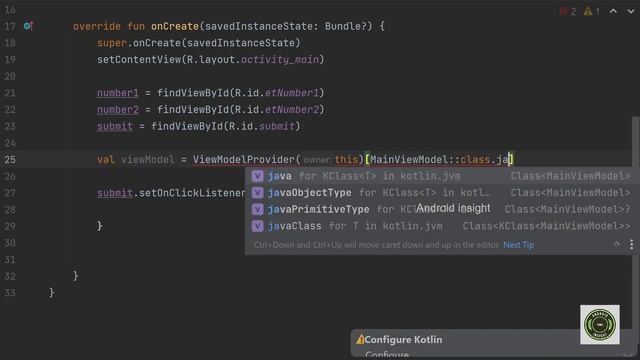
Task: Open the warning count indicator showing 1
Action: pyautogui.click(x=591, y=11)
